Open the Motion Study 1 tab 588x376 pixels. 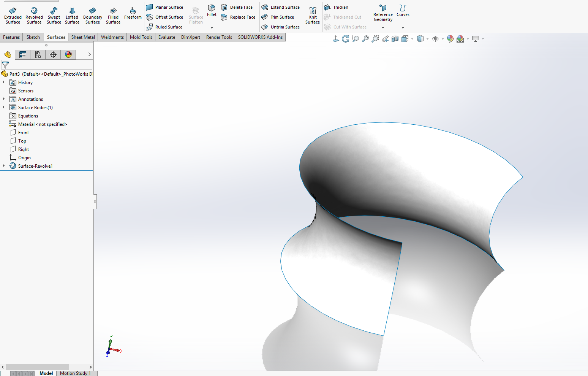pyautogui.click(x=76, y=373)
